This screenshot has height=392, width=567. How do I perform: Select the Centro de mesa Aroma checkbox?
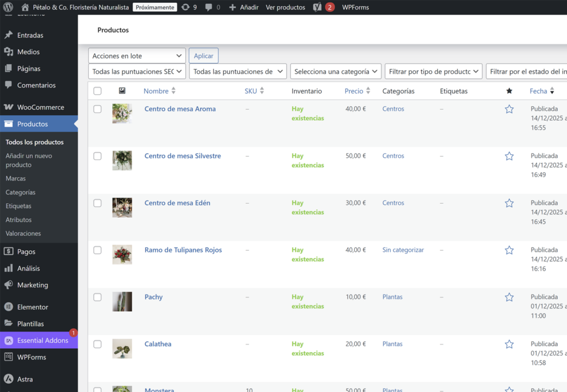[97, 109]
